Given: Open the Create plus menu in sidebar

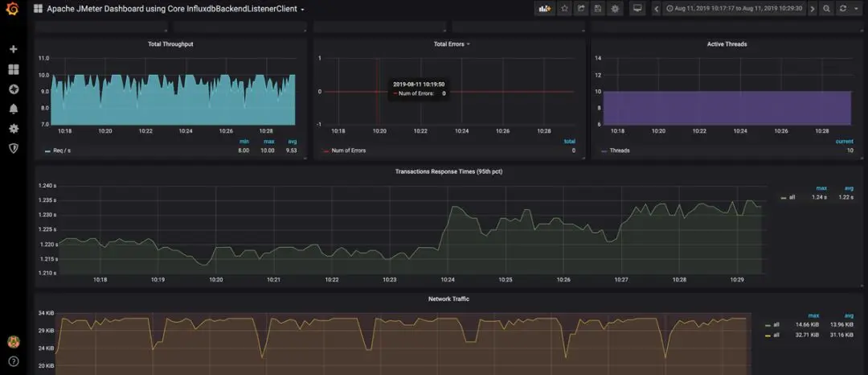Looking at the screenshot, I should coord(14,49).
